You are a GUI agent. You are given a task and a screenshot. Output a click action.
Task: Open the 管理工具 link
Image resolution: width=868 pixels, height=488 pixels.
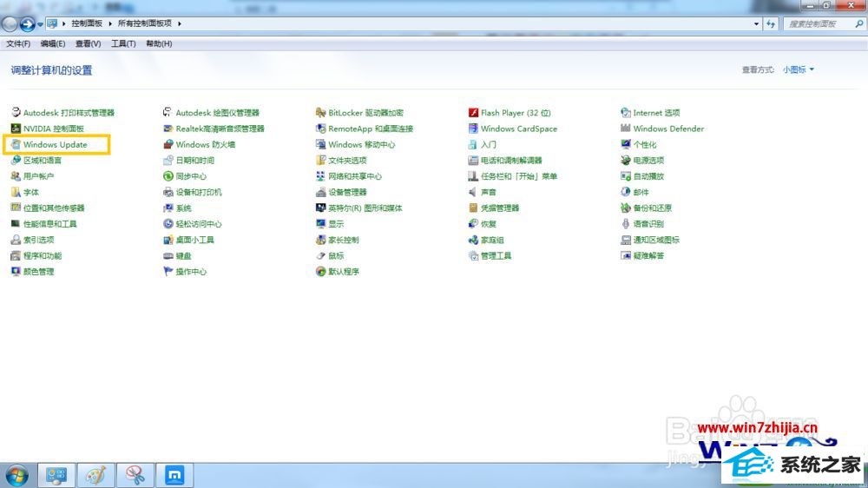pyautogui.click(x=496, y=256)
